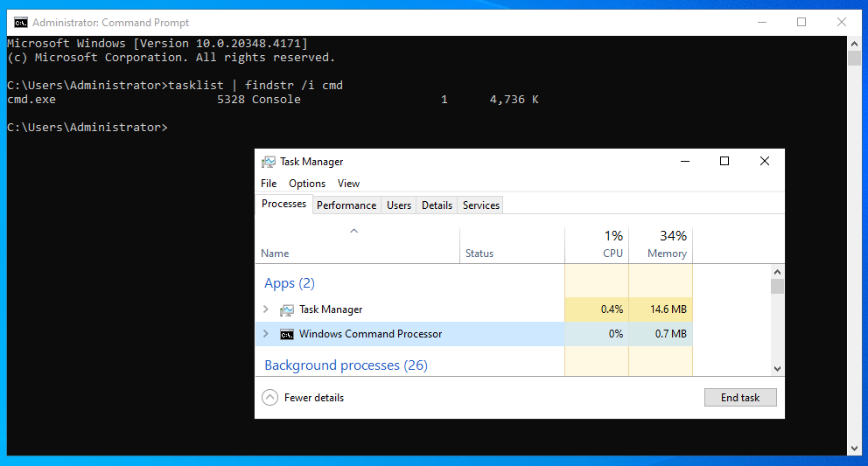Go to the Services tab
Image resolution: width=868 pixels, height=466 pixels.
481,205
